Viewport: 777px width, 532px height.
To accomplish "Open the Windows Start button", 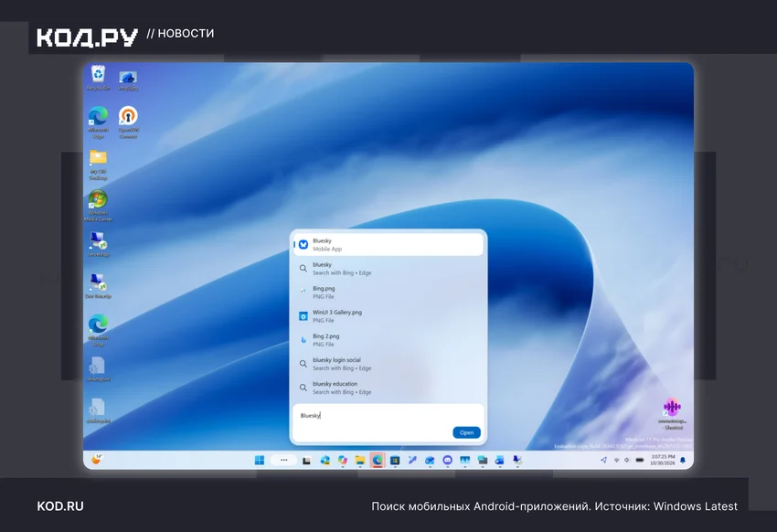I will (x=260, y=460).
